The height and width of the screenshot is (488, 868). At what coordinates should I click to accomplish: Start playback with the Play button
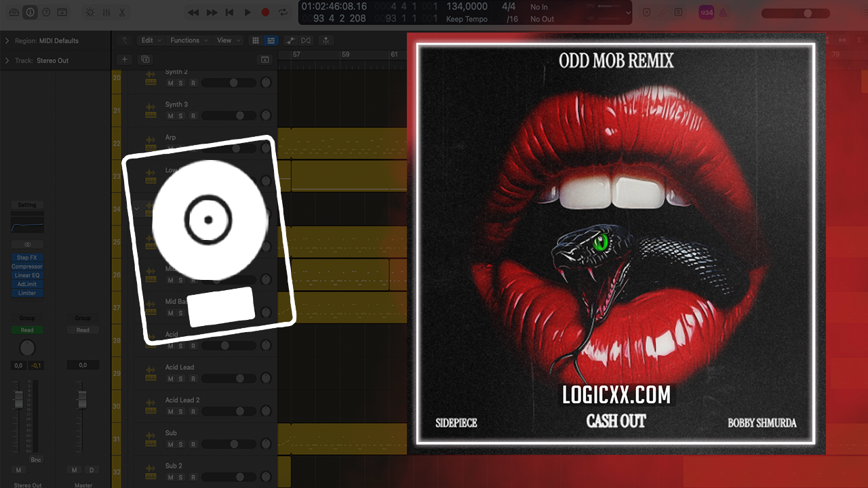click(x=248, y=12)
